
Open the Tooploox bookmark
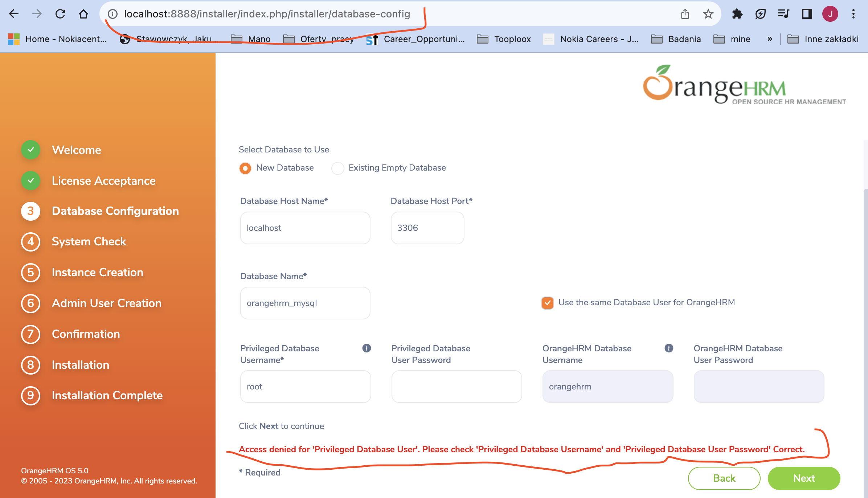pos(512,39)
